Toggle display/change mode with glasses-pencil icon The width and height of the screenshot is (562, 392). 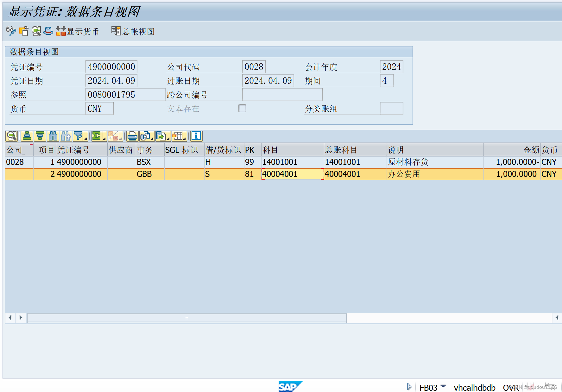tap(11, 31)
